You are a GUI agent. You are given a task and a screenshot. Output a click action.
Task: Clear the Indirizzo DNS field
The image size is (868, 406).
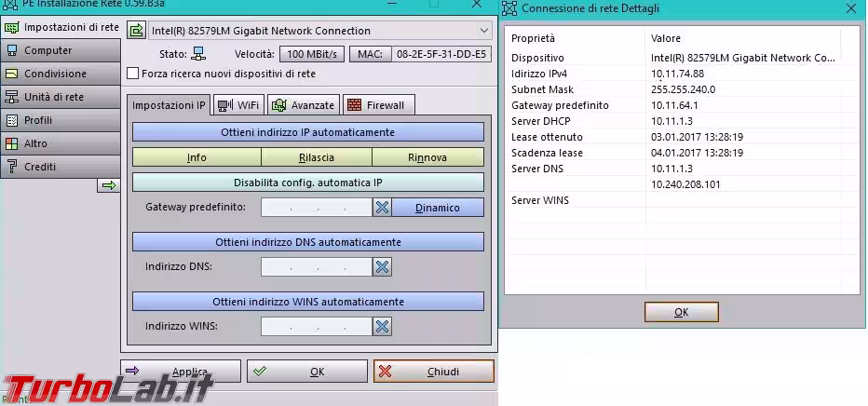coord(382,267)
